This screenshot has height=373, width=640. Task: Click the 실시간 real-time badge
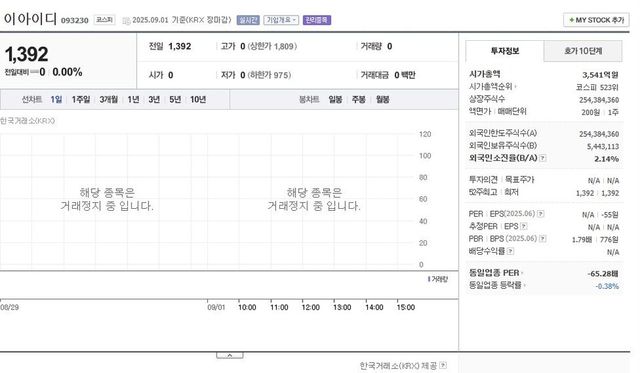[248, 20]
